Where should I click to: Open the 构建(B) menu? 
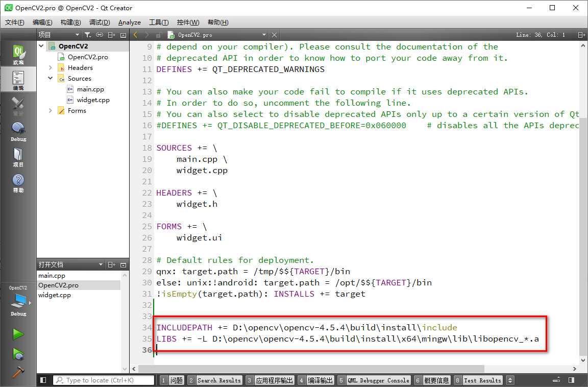pos(70,22)
